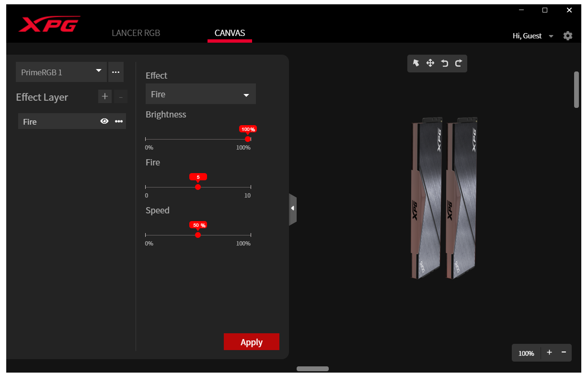588x375 pixels.
Task: Select the pointer tool in canvas toolbar
Action: point(416,63)
